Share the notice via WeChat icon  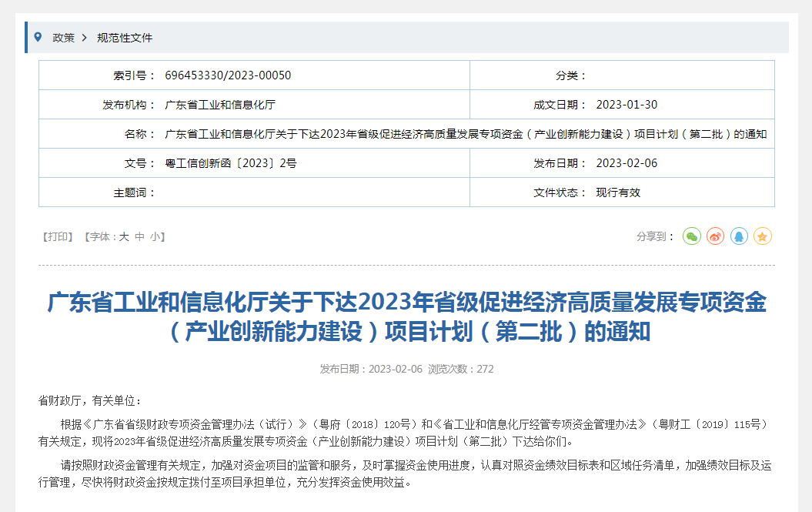[691, 236]
